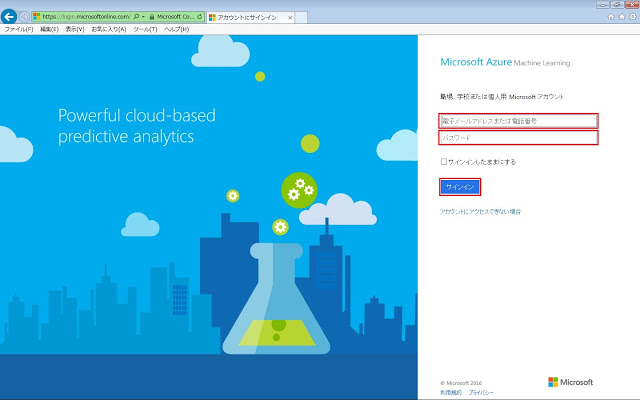Click the Microsoft favicon in the address bar
The image size is (640, 400).
(x=37, y=17)
